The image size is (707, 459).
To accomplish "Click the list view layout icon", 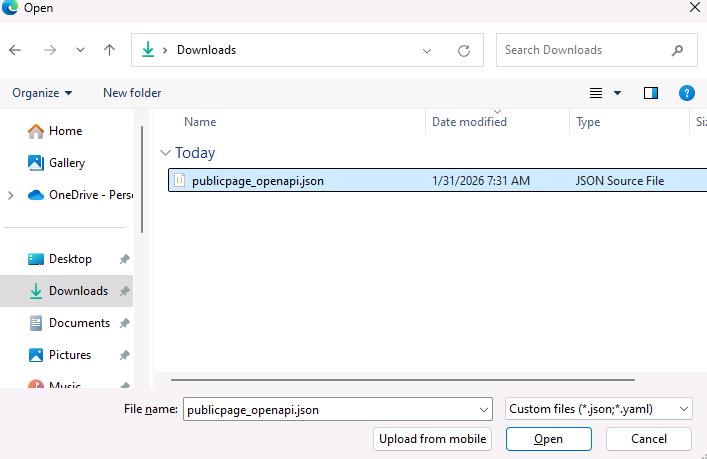I will [596, 93].
